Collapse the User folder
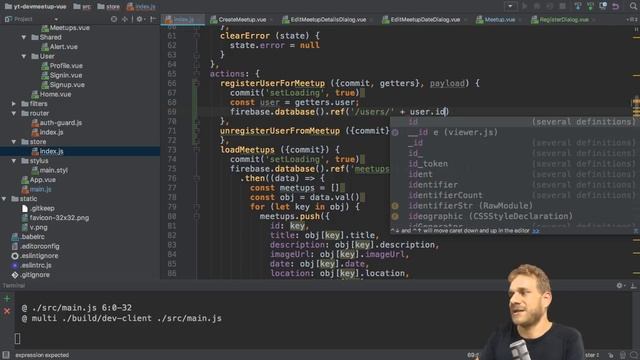 [x=24, y=56]
